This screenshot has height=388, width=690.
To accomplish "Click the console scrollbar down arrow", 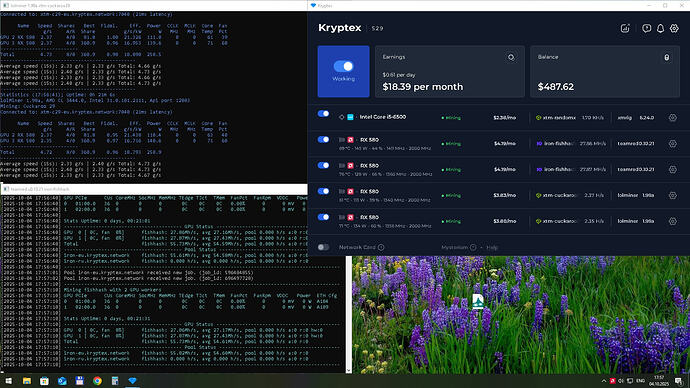I will [x=349, y=370].
